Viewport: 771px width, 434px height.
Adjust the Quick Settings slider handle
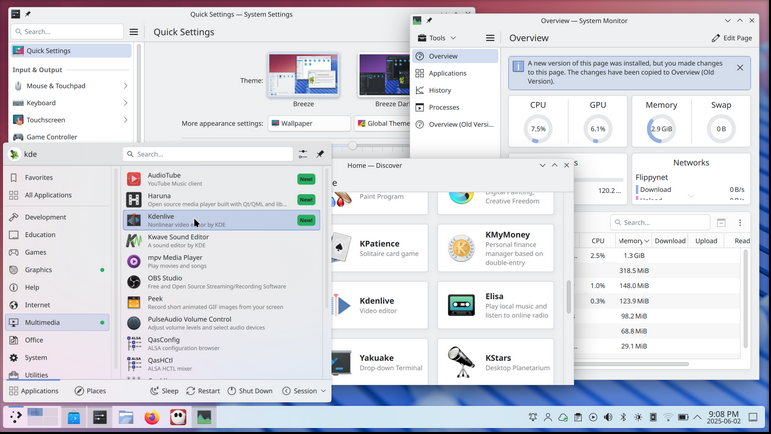click(353, 145)
